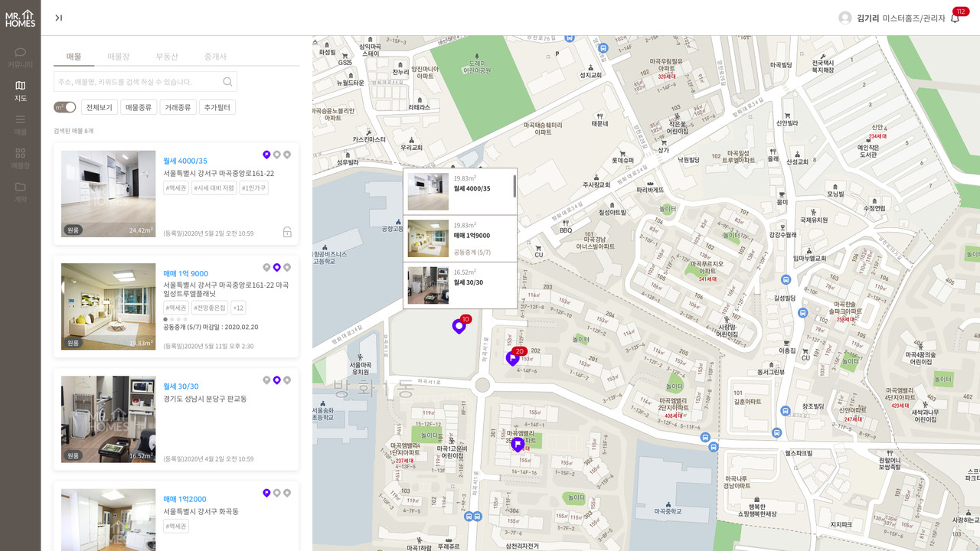This screenshot has width=980, height=551.
Task: Click the #1인가구 tag
Action: pyautogui.click(x=254, y=188)
